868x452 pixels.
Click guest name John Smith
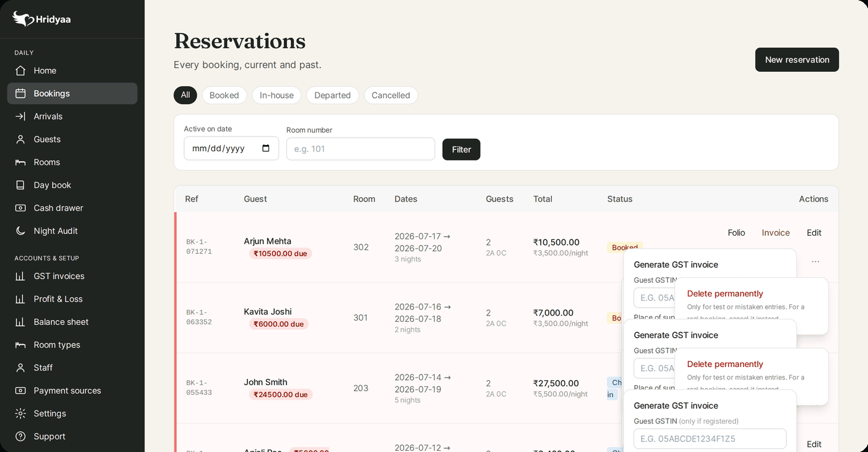coord(265,383)
